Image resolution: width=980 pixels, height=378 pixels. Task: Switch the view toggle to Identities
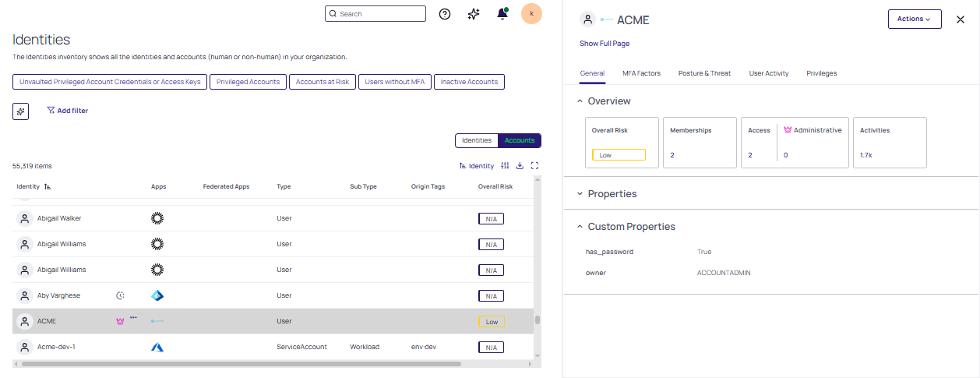pyautogui.click(x=477, y=140)
